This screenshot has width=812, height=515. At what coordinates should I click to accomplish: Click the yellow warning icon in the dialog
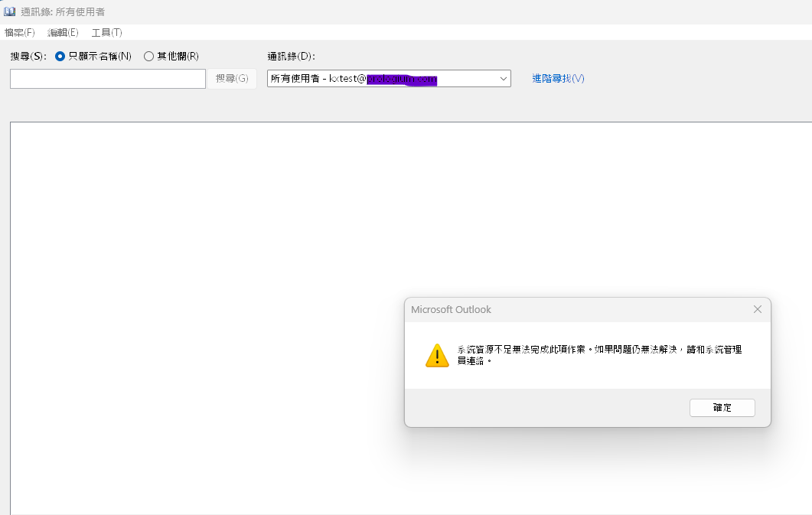pyautogui.click(x=437, y=355)
